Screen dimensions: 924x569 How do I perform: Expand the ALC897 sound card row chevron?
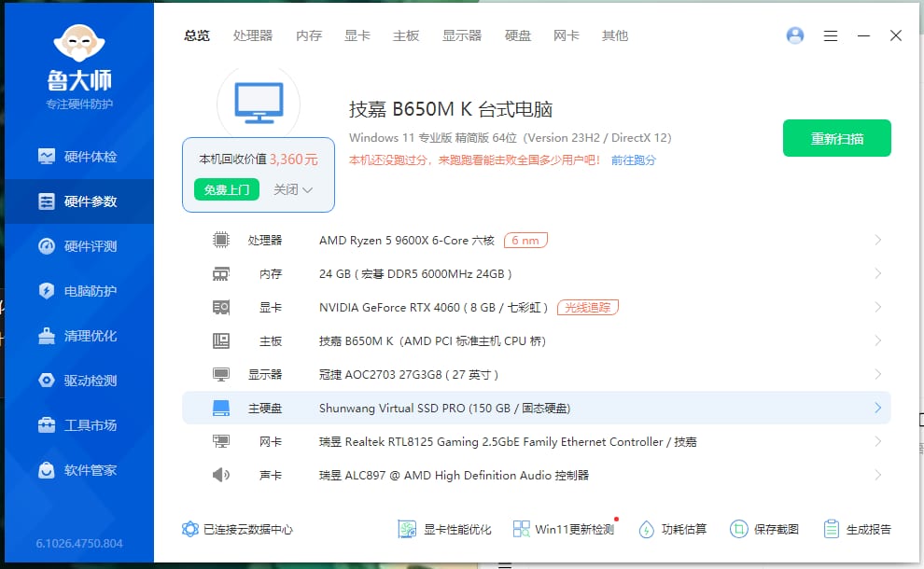[877, 475]
